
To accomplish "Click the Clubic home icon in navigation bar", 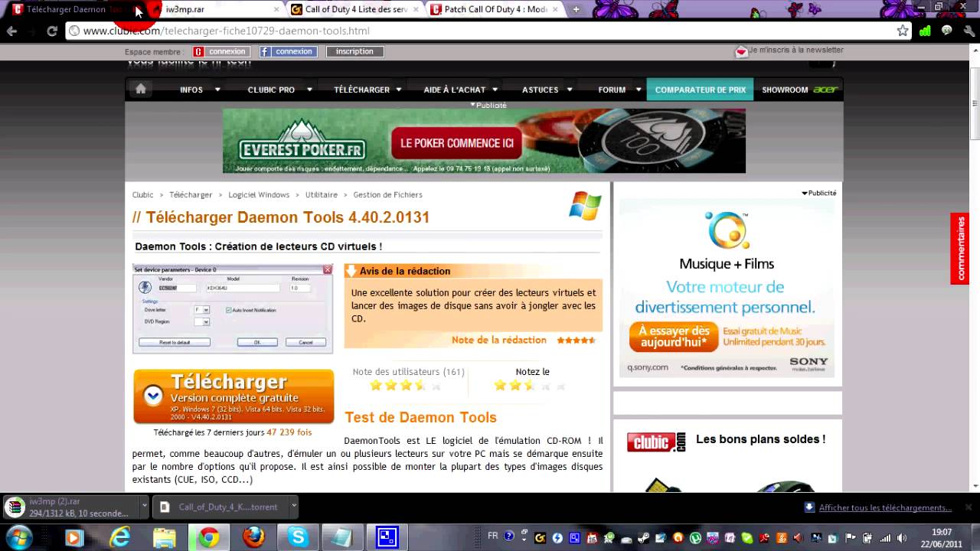I will pyautogui.click(x=141, y=89).
